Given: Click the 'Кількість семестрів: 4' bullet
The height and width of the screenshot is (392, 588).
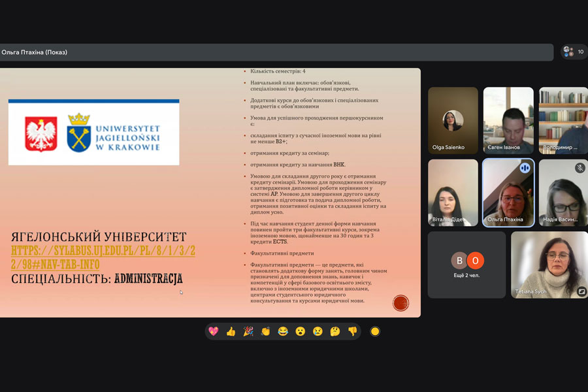Looking at the screenshot, I should coord(278,71).
